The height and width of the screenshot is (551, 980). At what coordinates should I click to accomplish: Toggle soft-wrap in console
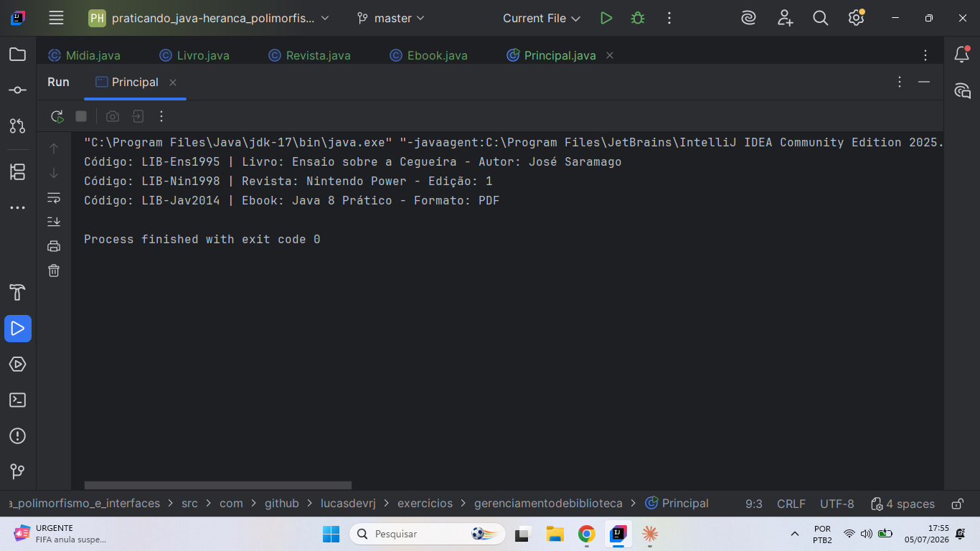coord(54,197)
